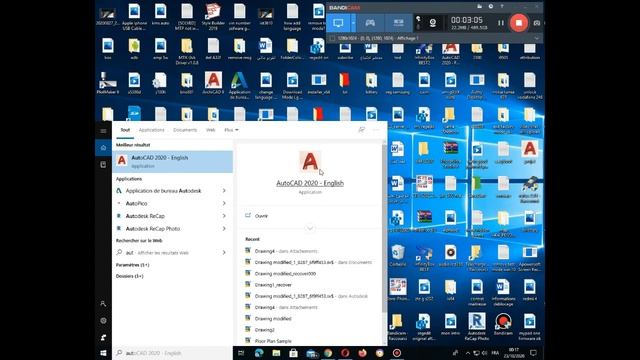Select AutoCAD 2020 - English best result
Screen dimensions: 640x360
coord(173,161)
